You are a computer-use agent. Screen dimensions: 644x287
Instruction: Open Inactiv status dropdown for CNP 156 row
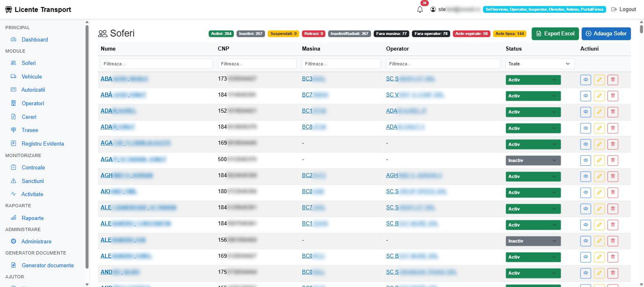tap(533, 241)
